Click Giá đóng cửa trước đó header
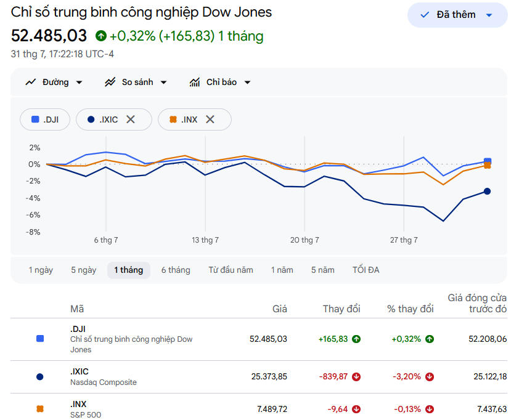519x420 pixels. (477, 303)
